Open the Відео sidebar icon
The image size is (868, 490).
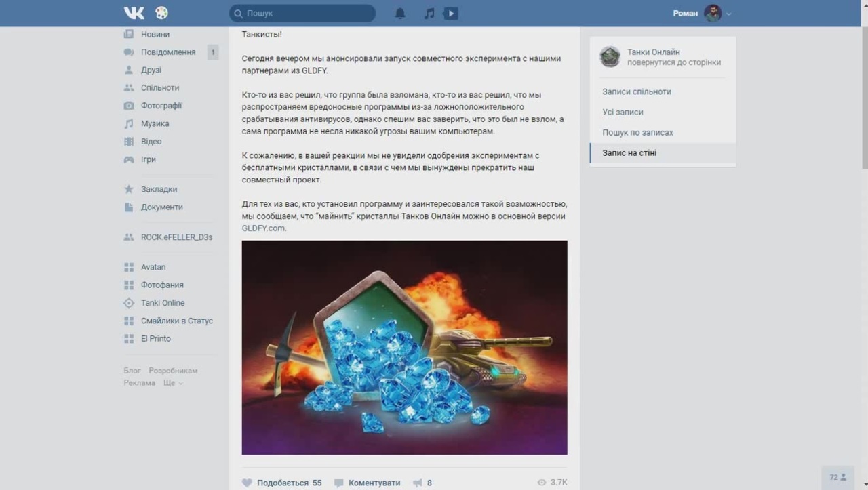tap(129, 142)
